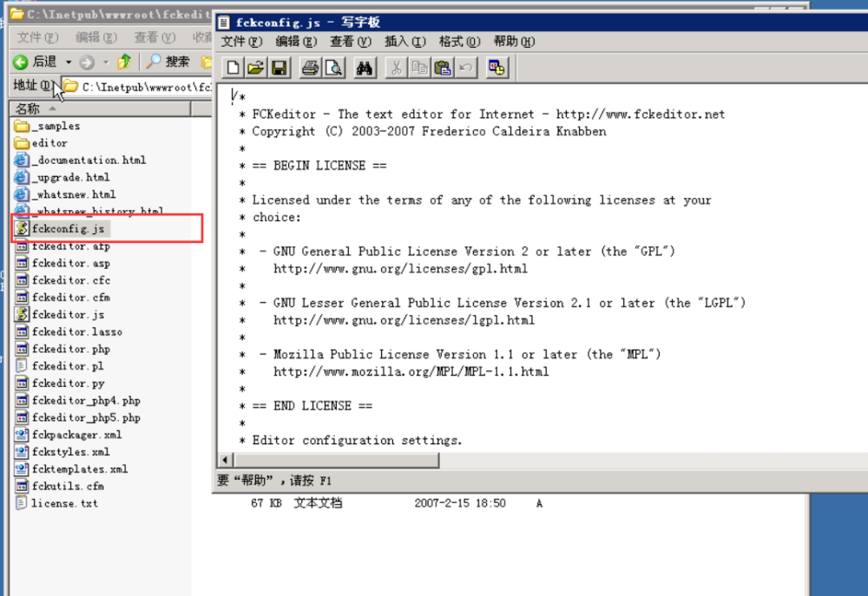Click the Find binoculars icon
868x596 pixels.
click(x=365, y=68)
